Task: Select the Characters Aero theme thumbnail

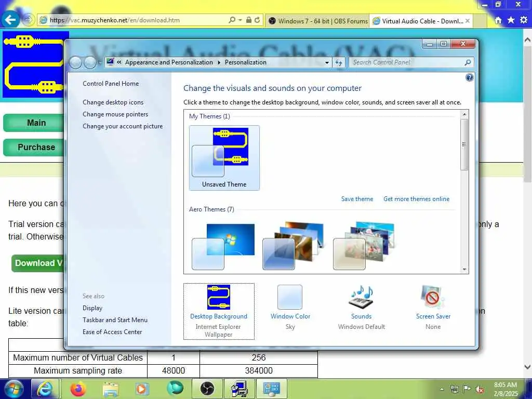Action: click(x=364, y=246)
